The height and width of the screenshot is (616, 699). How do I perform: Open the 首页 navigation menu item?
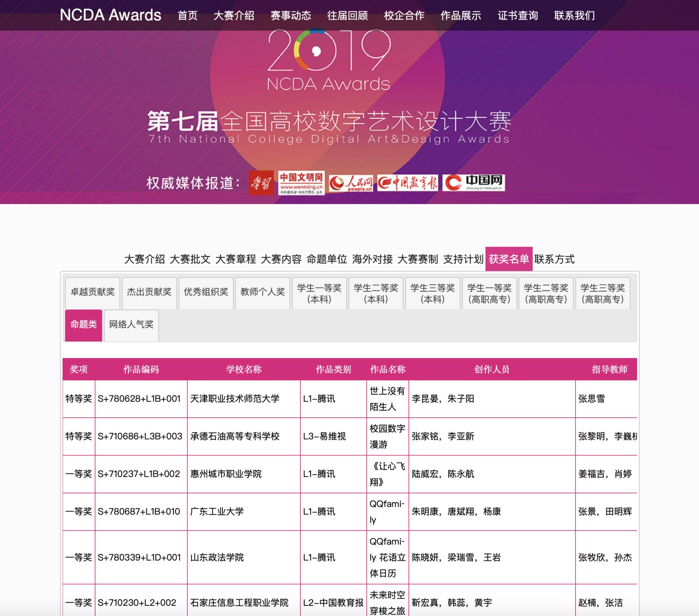coord(187,16)
